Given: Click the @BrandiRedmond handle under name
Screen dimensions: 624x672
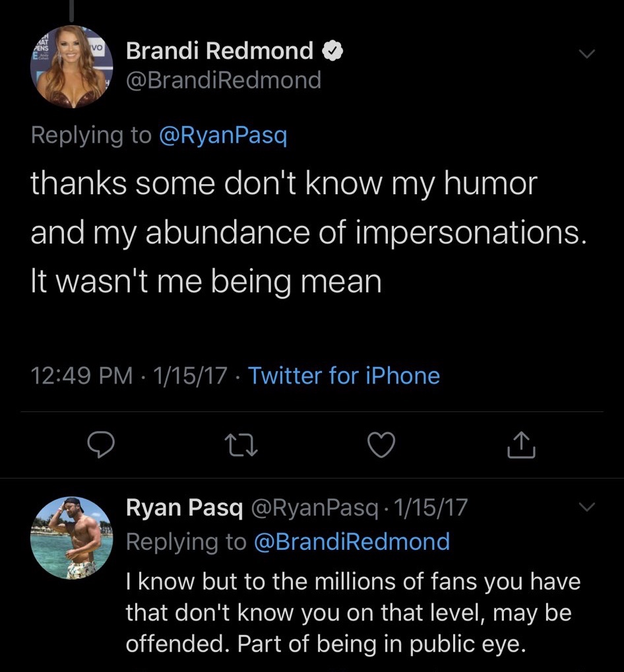Looking at the screenshot, I should click(x=223, y=80).
